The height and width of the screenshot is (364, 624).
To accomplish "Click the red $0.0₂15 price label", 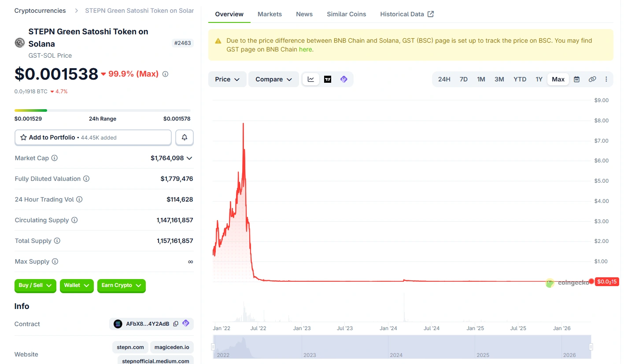I will [x=607, y=282].
